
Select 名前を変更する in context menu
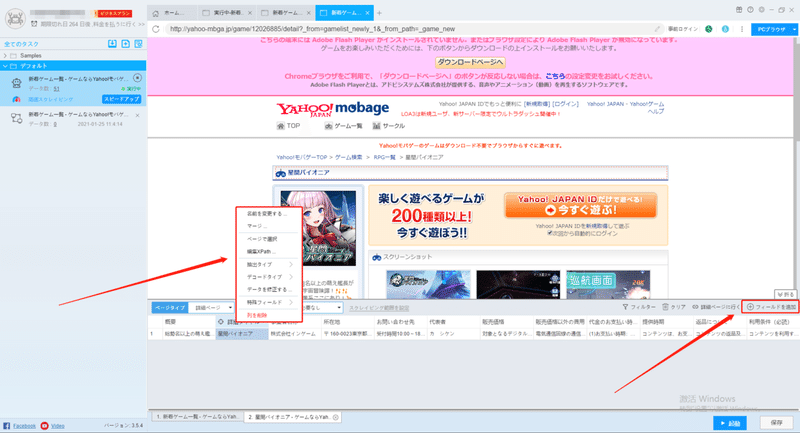[269, 214]
